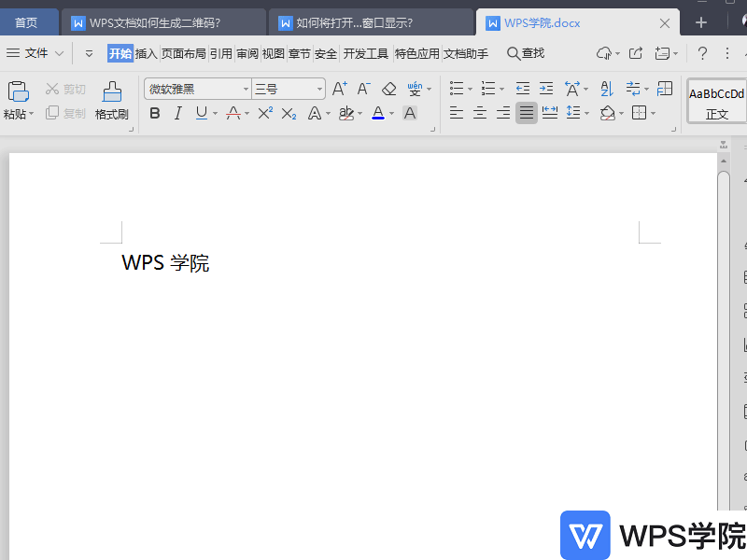The height and width of the screenshot is (560, 747).
Task: Click the increase indent icon
Action: 546,89
